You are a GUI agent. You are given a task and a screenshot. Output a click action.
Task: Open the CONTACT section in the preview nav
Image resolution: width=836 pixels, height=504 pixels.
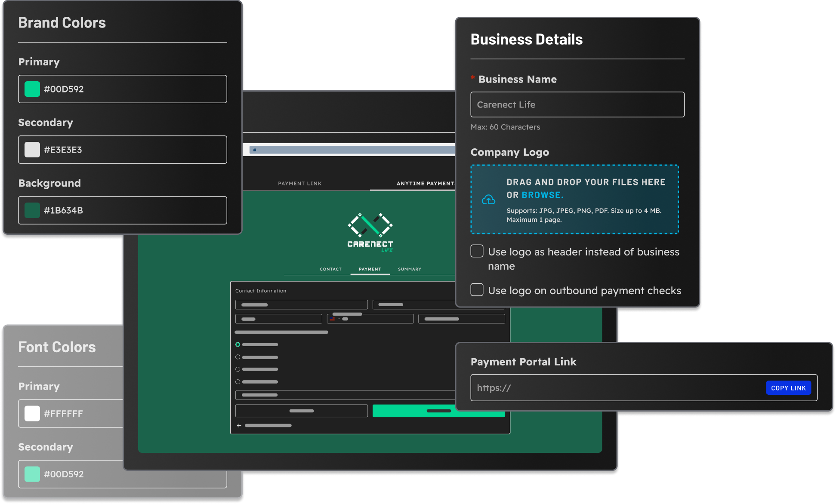coord(330,269)
